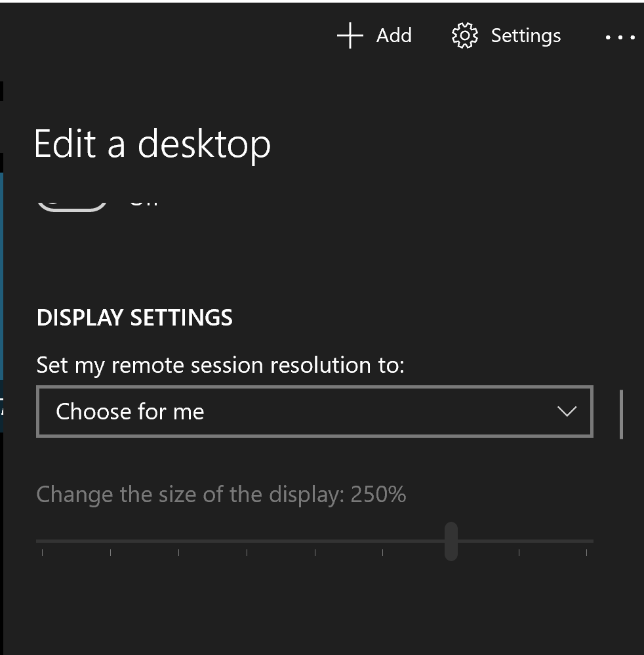Image resolution: width=644 pixels, height=655 pixels.
Task: Click the display size slider handle
Action: (x=451, y=539)
